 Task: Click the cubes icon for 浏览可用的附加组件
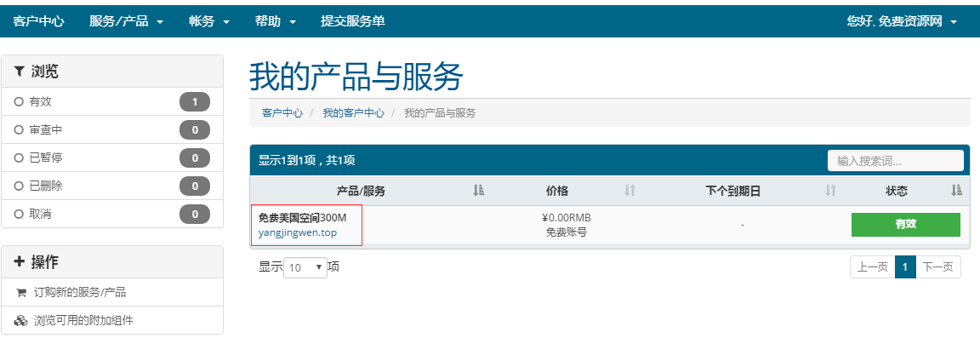click(x=20, y=320)
